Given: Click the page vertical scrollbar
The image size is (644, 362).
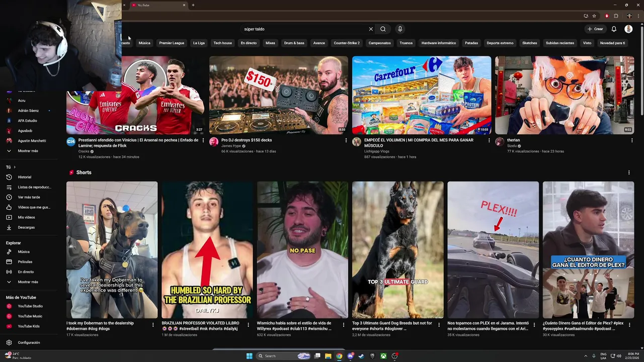Looking at the screenshot, I should 641,70.
